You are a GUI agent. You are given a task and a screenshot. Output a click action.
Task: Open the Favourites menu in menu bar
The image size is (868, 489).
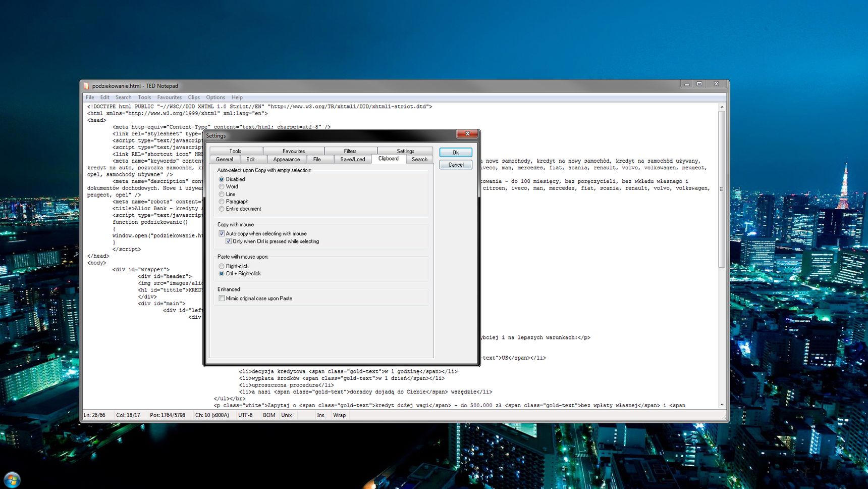click(x=169, y=97)
